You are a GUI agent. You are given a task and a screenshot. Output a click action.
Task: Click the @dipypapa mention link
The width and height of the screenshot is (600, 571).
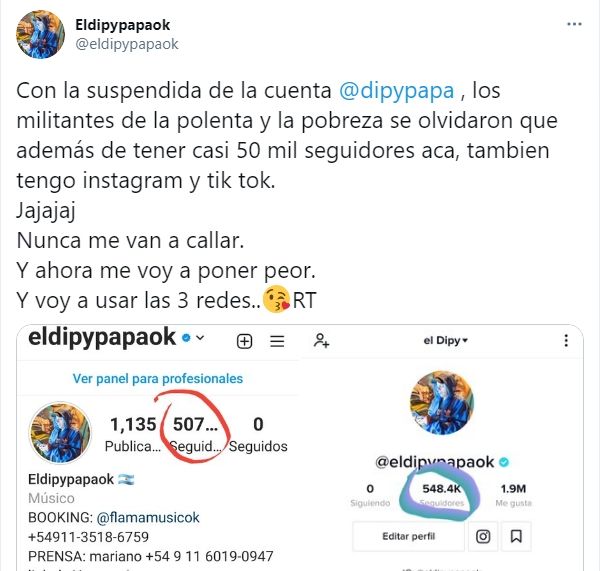(396, 91)
